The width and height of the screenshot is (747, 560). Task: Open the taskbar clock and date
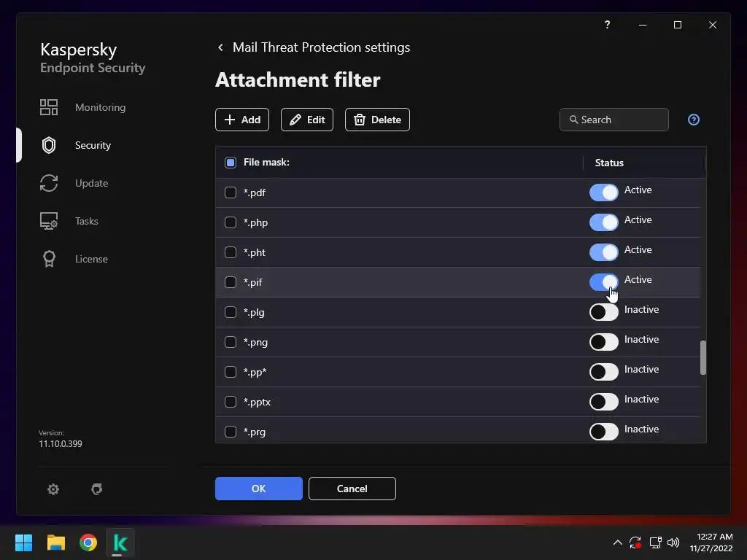(711, 542)
